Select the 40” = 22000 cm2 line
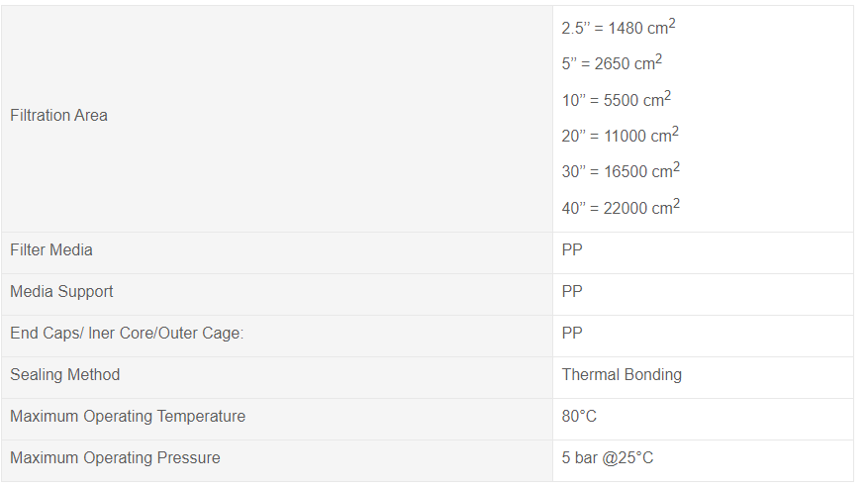868x488 pixels. (x=621, y=207)
